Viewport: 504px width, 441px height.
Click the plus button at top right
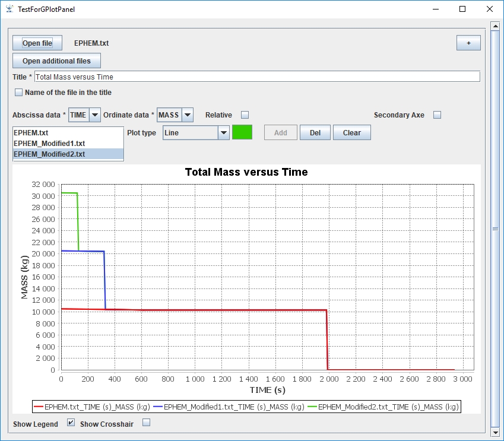tap(468, 43)
